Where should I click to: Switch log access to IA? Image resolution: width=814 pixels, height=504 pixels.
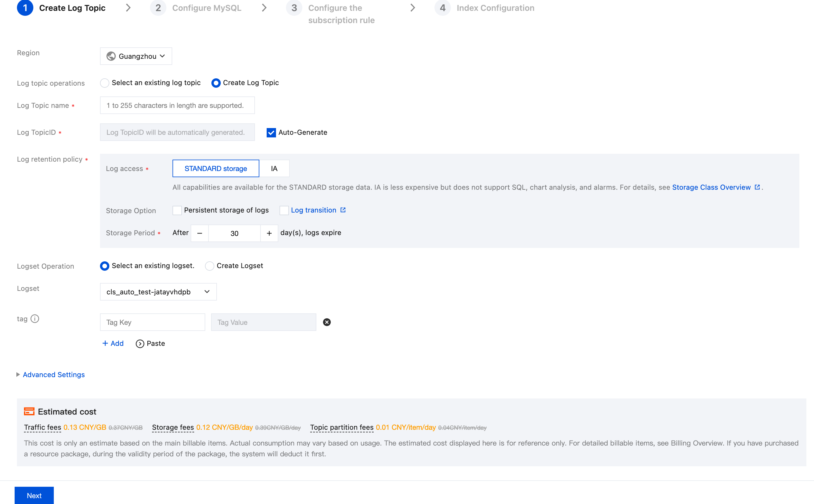[x=274, y=169]
